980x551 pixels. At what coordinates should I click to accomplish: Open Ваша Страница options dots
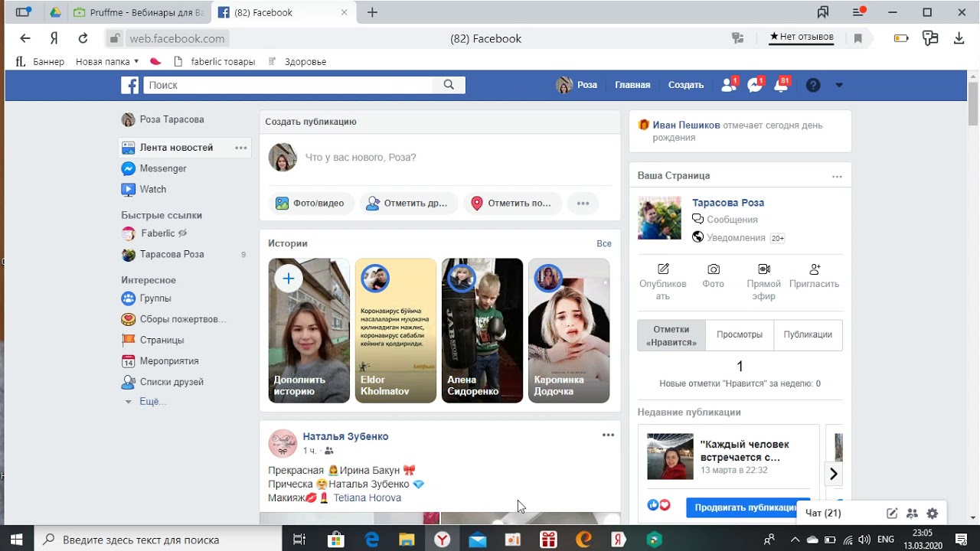(x=837, y=176)
